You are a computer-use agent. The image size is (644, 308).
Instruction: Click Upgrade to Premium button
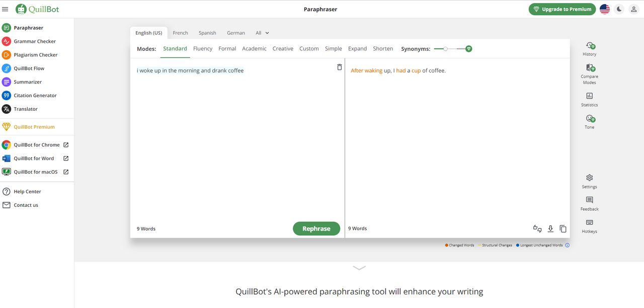562,9
